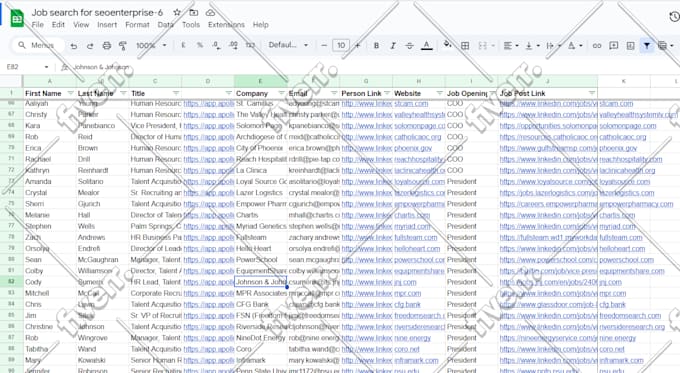Expand the name box dropdown arrow
Screen dimensions: 680x373
(x=46, y=67)
